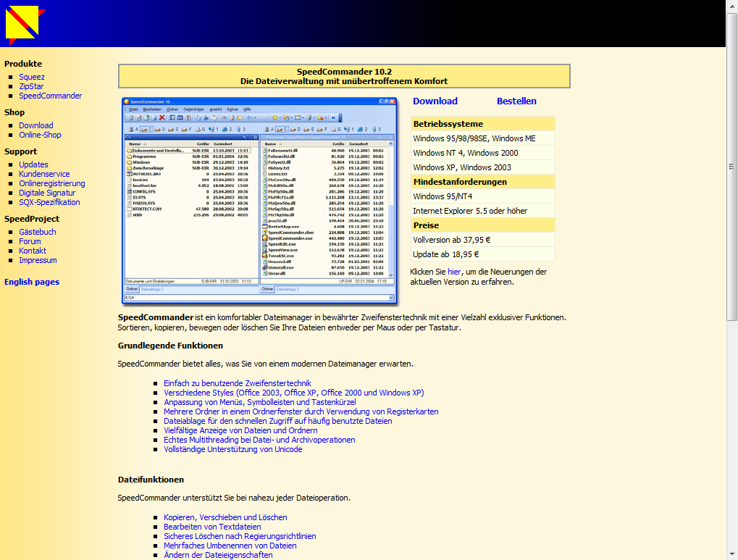Open 'Einfach zu benutzende Zweifenstertechnik'
The width and height of the screenshot is (738, 560).
(238, 383)
